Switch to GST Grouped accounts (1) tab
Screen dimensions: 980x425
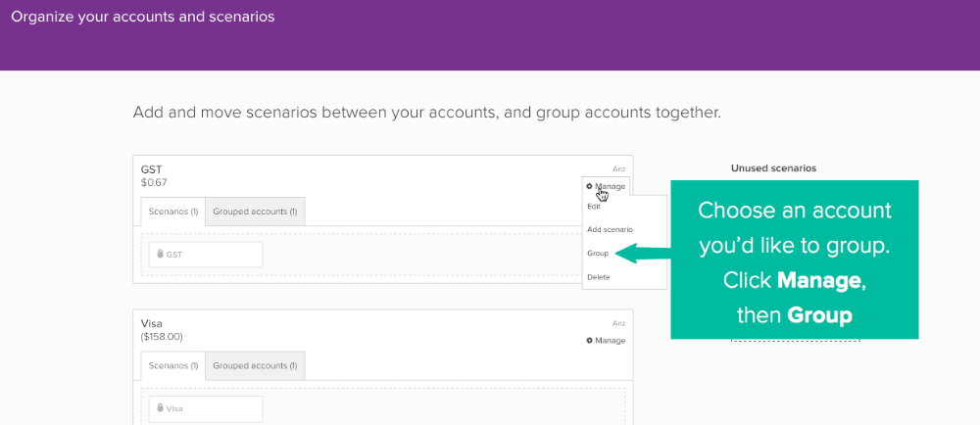tap(255, 212)
